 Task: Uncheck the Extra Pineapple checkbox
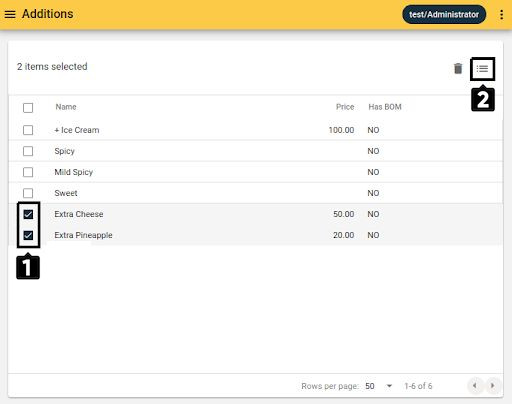click(x=28, y=235)
